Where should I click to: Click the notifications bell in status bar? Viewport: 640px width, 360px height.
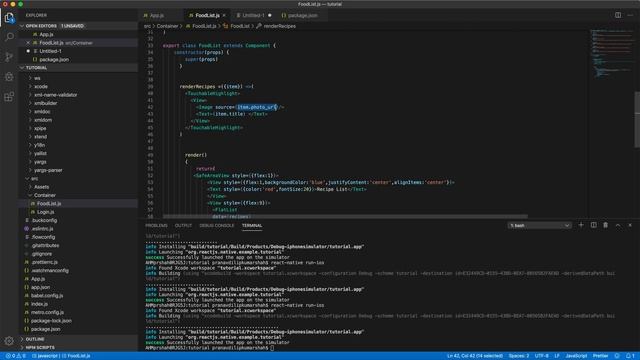pos(630,356)
